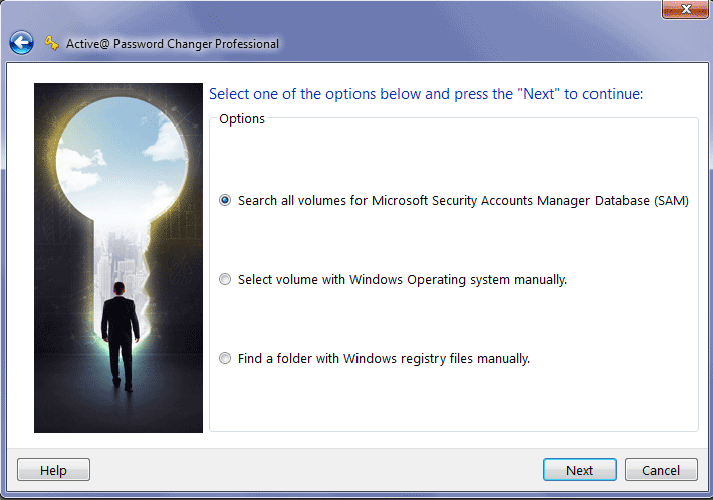Viewport: 713px width, 500px height.
Task: Click the key icon in title bar
Action: coord(52,43)
